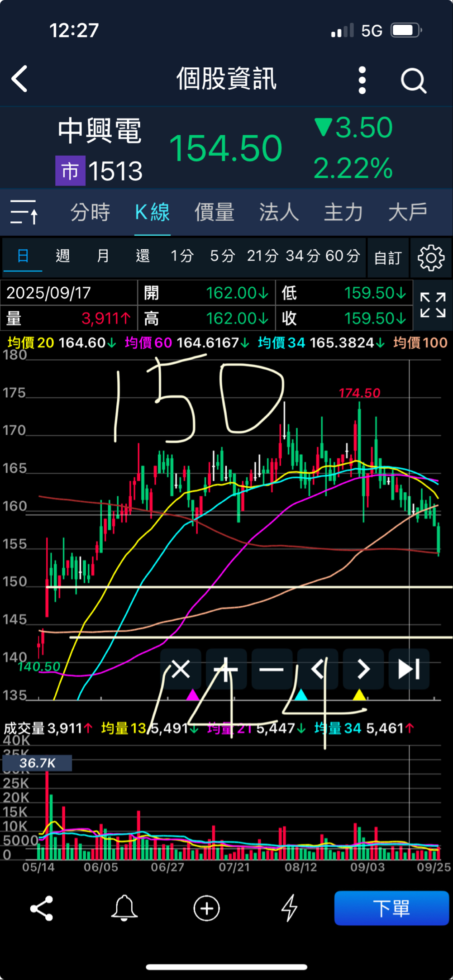The width and height of the screenshot is (453, 980).
Task: Close the crosshair control bar with X
Action: tap(181, 669)
